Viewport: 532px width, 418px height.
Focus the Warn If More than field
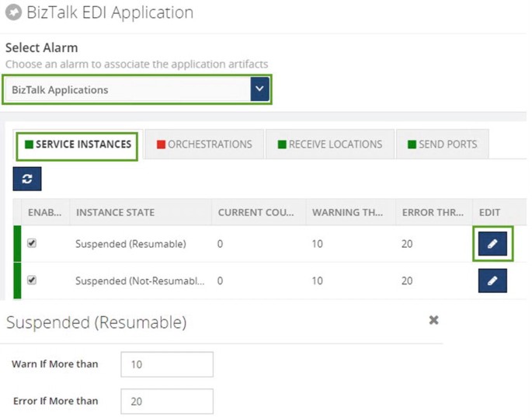click(x=167, y=364)
